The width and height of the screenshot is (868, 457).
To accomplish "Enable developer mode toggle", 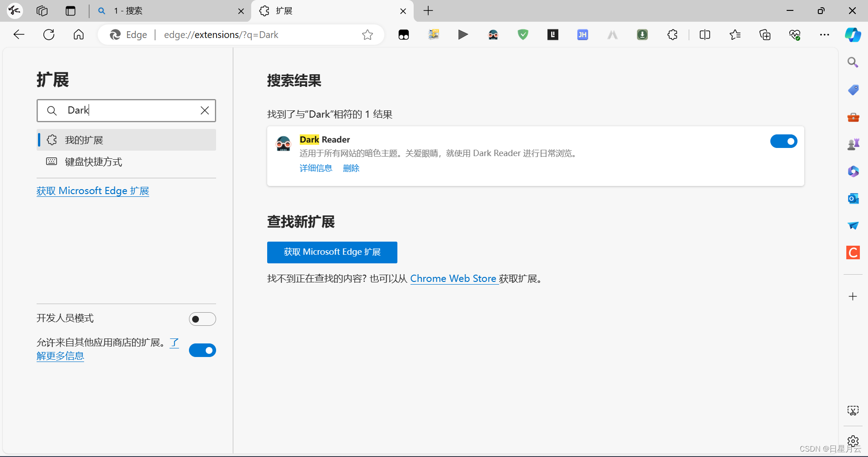I will [203, 319].
